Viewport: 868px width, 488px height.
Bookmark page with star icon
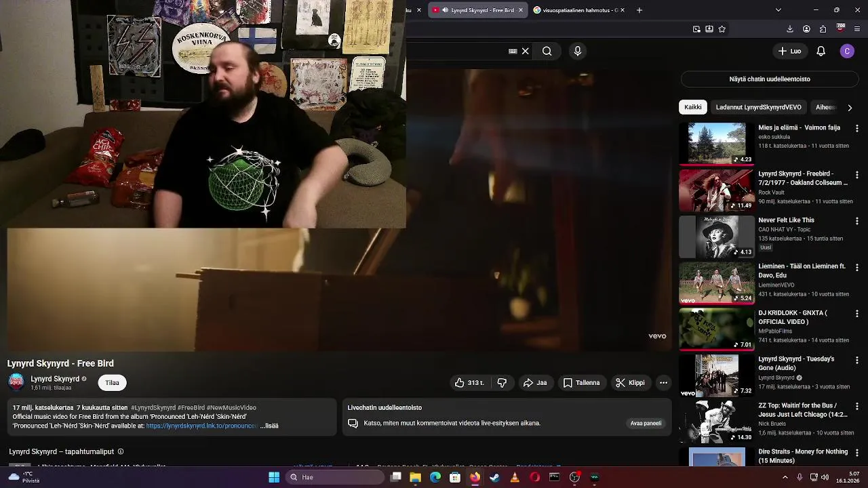click(722, 29)
